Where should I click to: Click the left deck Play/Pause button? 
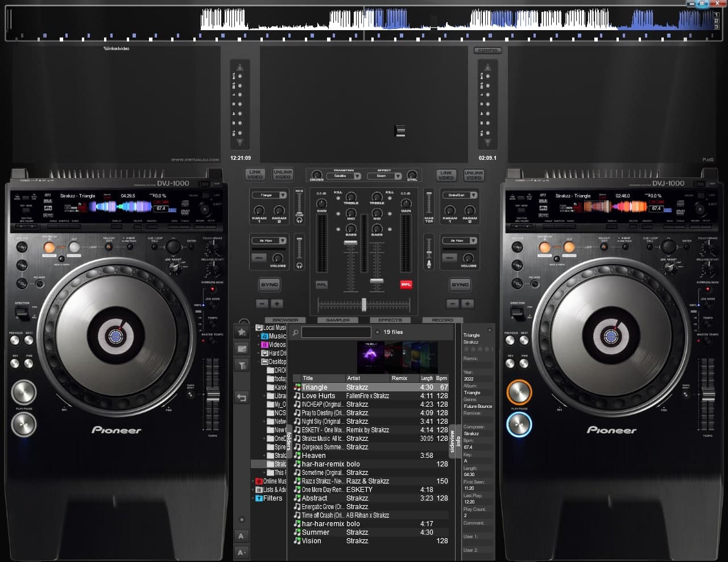[23, 424]
